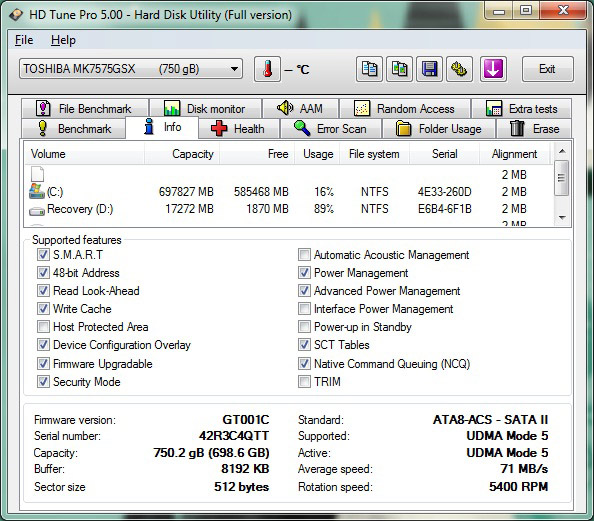
Task: Expand the TOSHIBA MK7575GSX drive dropdown
Action: pos(131,69)
